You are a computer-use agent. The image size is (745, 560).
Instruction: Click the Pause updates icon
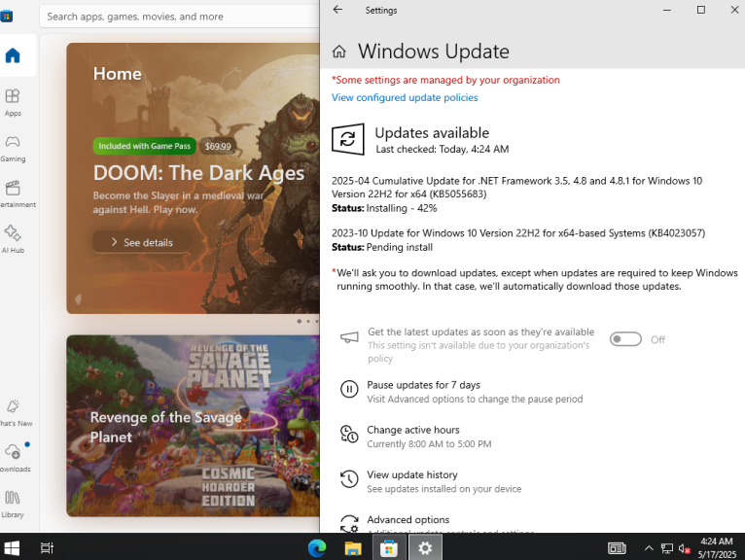point(349,390)
